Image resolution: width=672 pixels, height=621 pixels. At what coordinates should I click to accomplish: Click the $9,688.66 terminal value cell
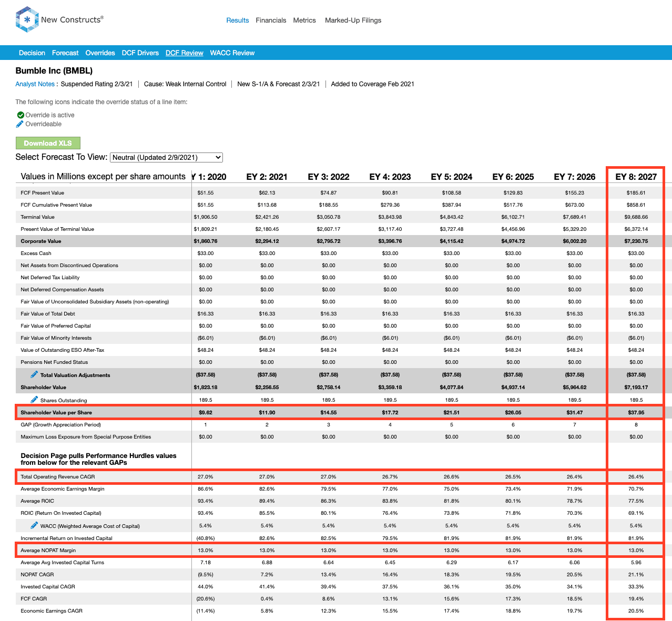pos(636,217)
